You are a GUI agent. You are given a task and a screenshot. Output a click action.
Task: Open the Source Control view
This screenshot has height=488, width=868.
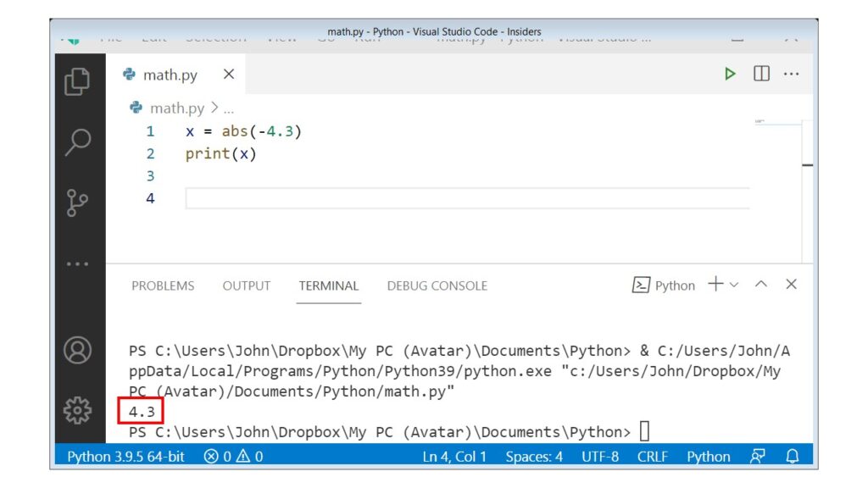[77, 202]
